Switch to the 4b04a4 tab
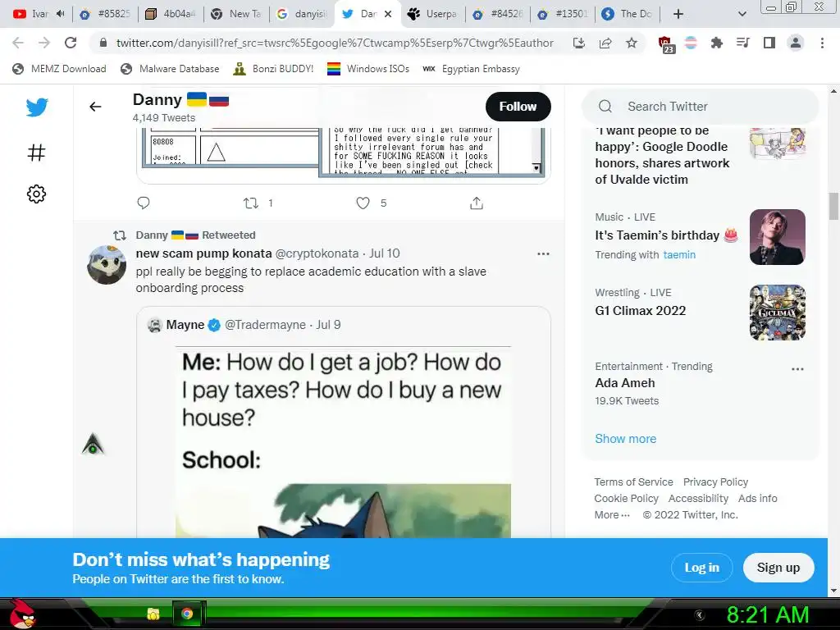 [171, 14]
